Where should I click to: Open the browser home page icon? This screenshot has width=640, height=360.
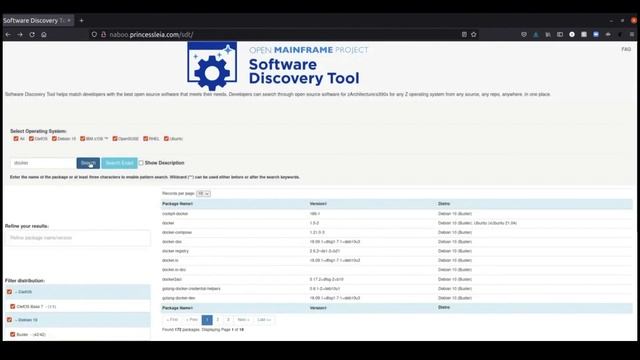tap(44, 35)
